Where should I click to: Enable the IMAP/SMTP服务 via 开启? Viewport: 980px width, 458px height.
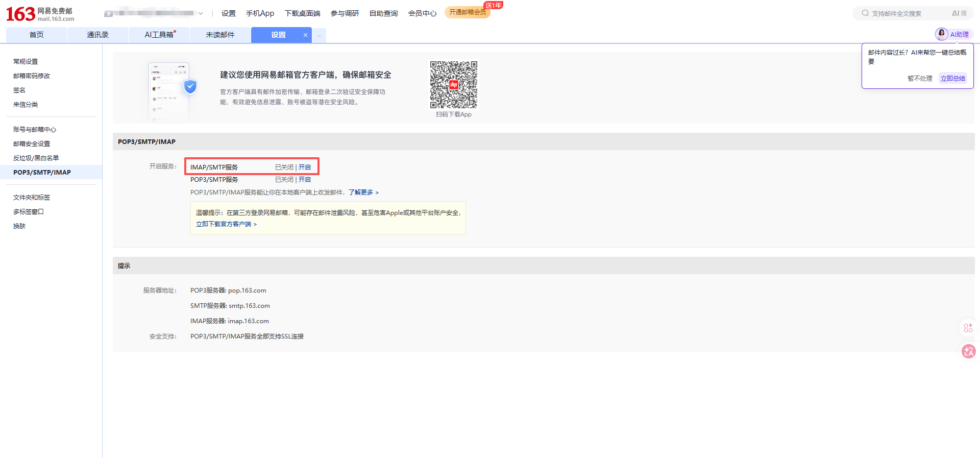tap(305, 167)
